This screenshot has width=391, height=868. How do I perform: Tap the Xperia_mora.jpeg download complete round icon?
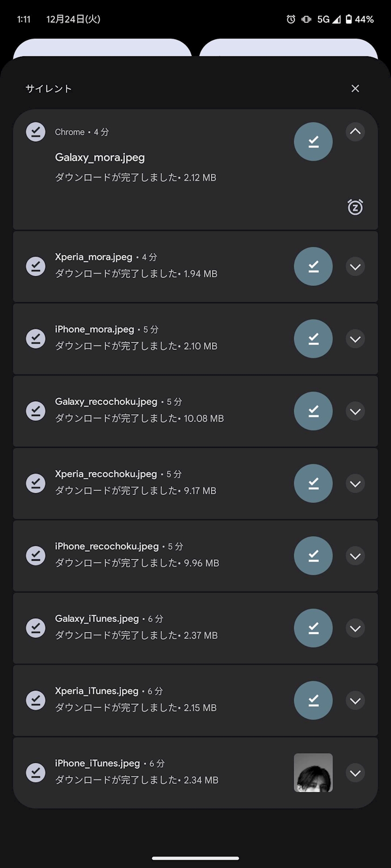[x=313, y=266]
